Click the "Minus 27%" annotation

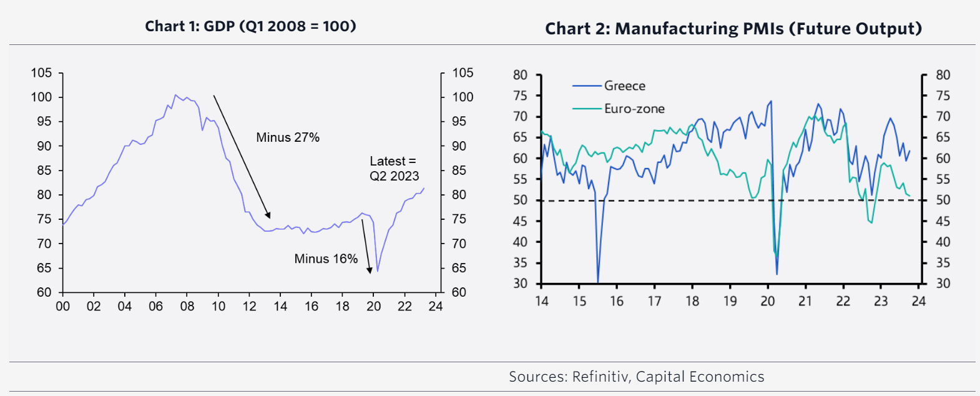point(288,137)
